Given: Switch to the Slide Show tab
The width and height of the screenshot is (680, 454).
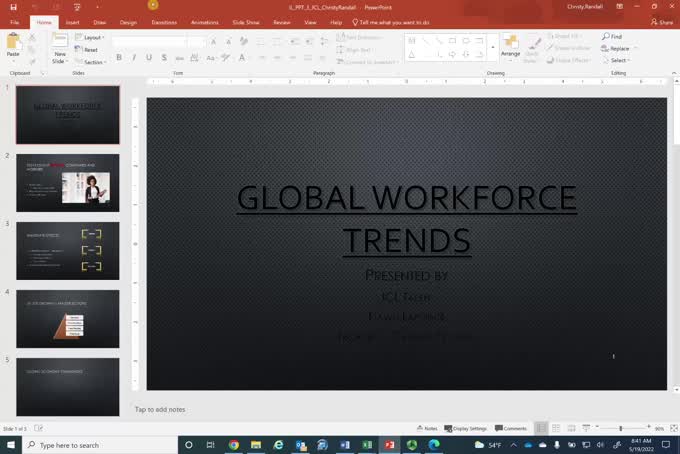Looking at the screenshot, I should [x=246, y=22].
